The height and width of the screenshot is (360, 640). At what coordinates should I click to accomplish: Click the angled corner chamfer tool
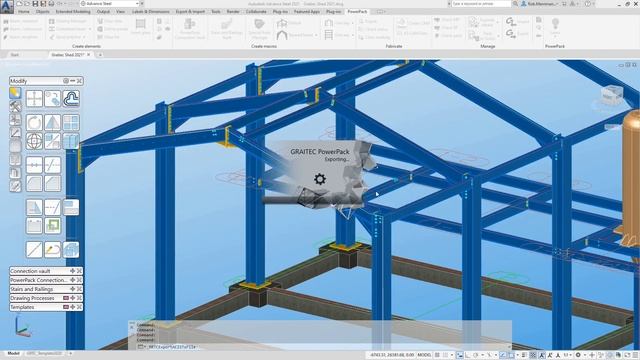pos(53,183)
